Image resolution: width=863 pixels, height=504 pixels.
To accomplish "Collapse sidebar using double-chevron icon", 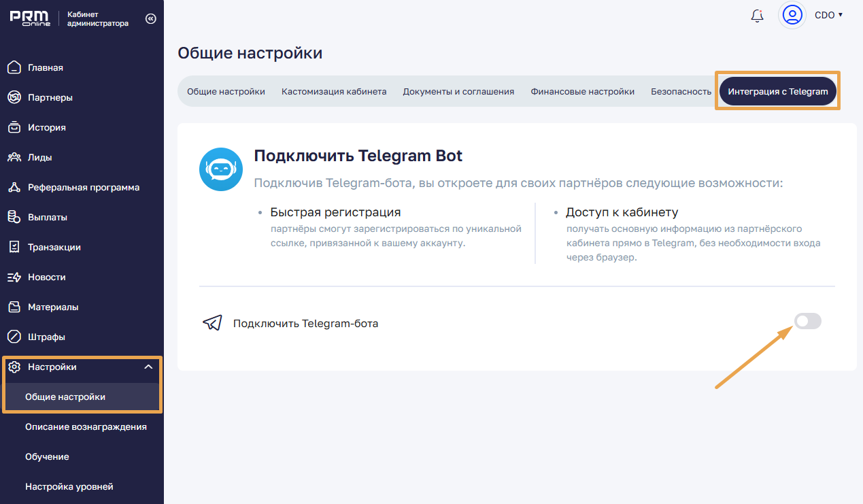I will tap(151, 18).
